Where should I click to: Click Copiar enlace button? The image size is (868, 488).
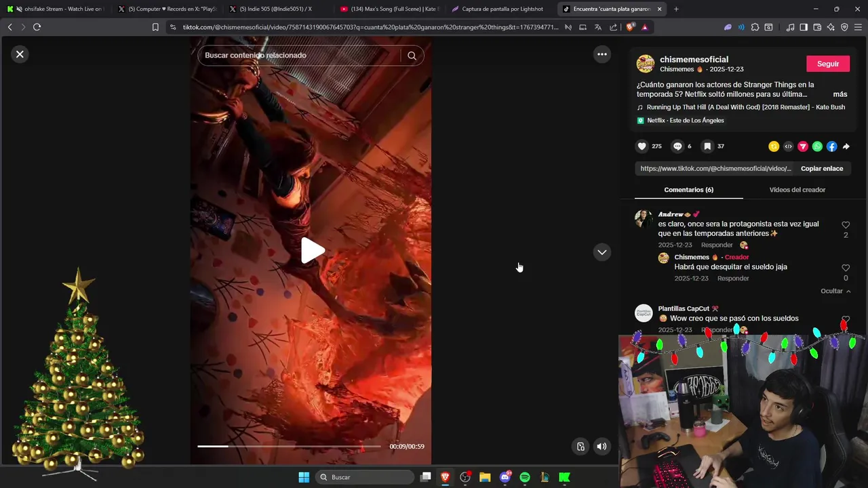pos(822,169)
